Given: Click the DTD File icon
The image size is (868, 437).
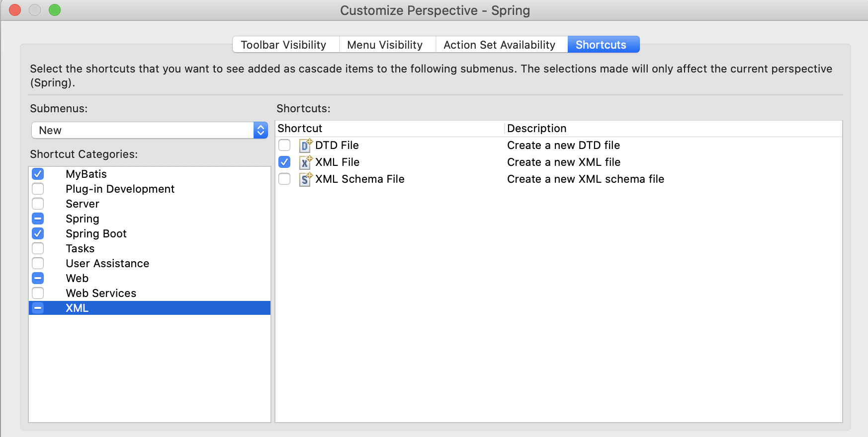Looking at the screenshot, I should click(x=306, y=146).
